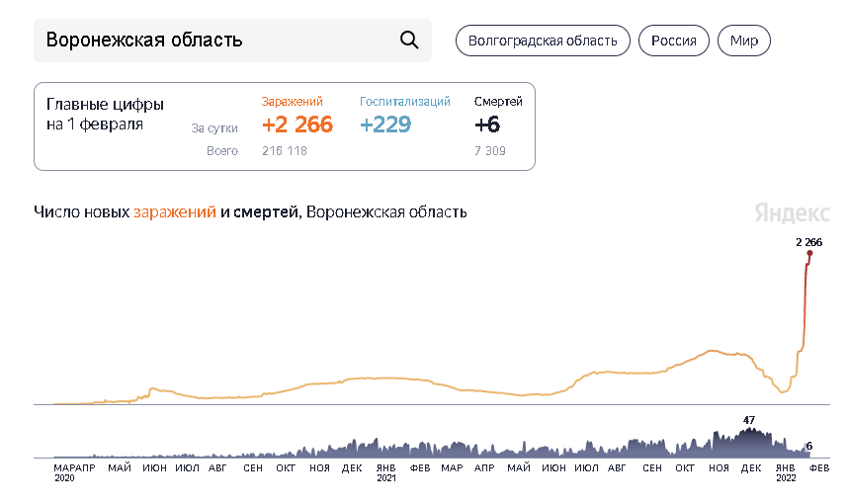Select the Волгоградская область region chip
Screen dimensions: 847x504
point(543,41)
